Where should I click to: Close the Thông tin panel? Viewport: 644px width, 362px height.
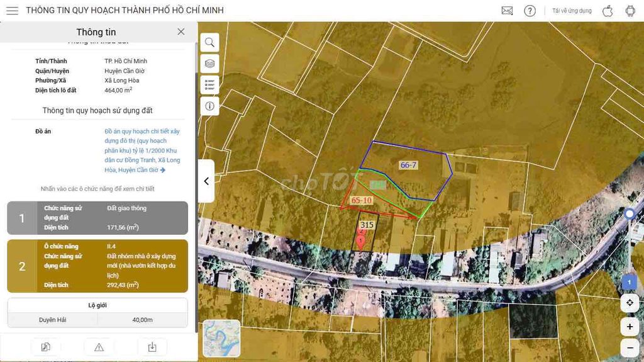181,31
